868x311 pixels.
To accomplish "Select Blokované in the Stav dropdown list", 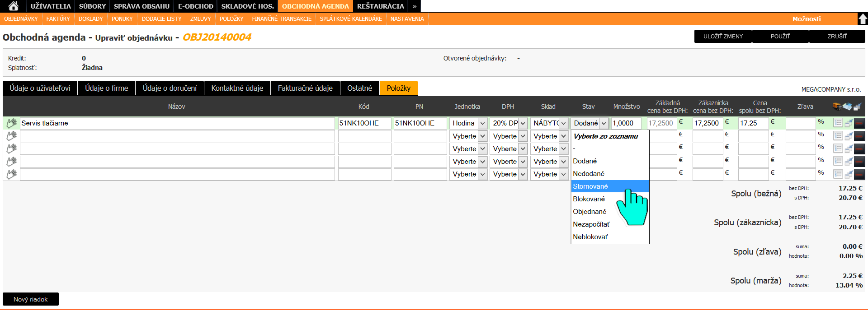I will click(x=589, y=199).
